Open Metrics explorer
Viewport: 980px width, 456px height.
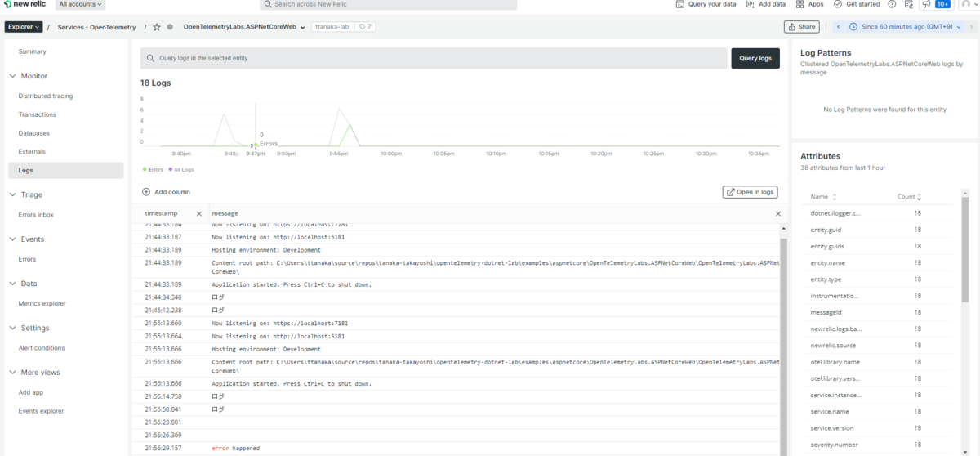(42, 303)
